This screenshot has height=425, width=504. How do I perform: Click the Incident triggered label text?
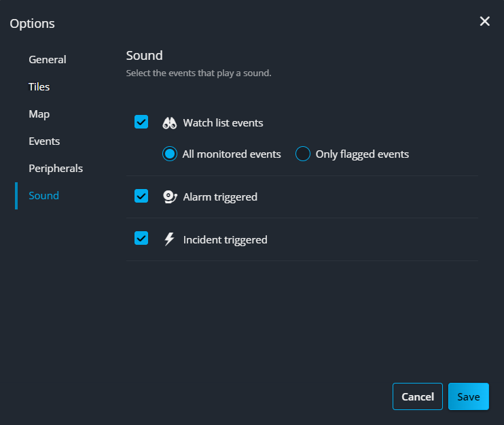coord(225,239)
